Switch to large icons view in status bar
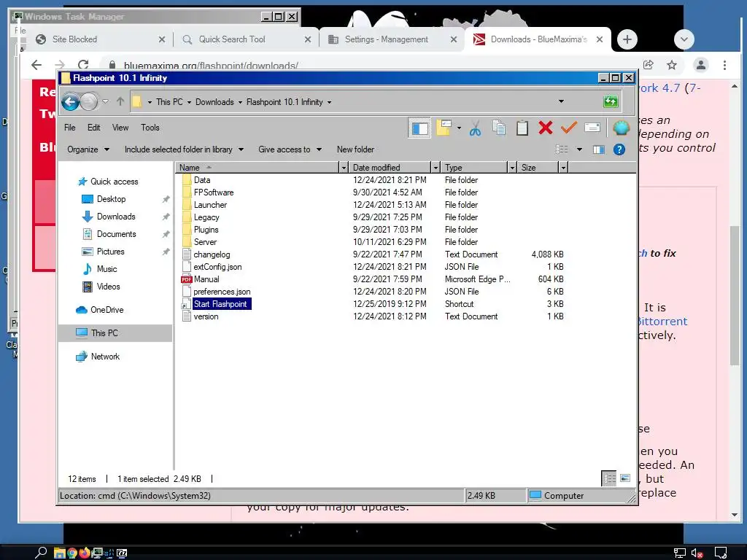The image size is (747, 560). pyautogui.click(x=625, y=478)
